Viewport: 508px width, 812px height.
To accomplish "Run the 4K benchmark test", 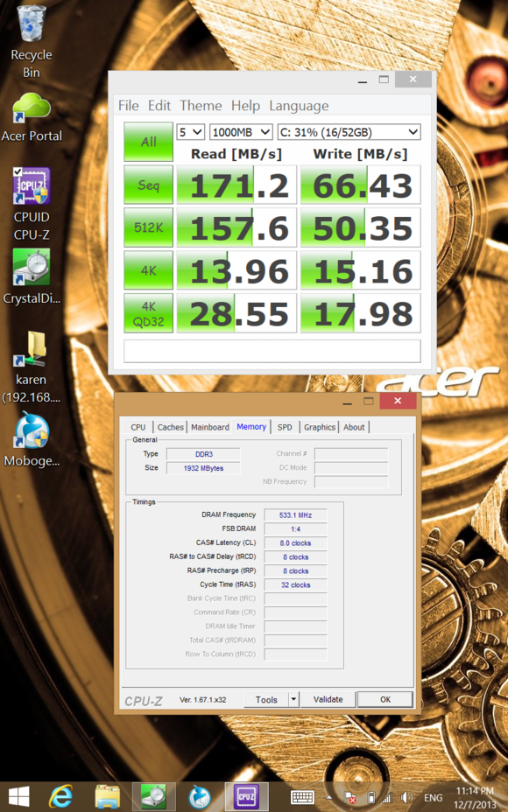I will coord(148,270).
